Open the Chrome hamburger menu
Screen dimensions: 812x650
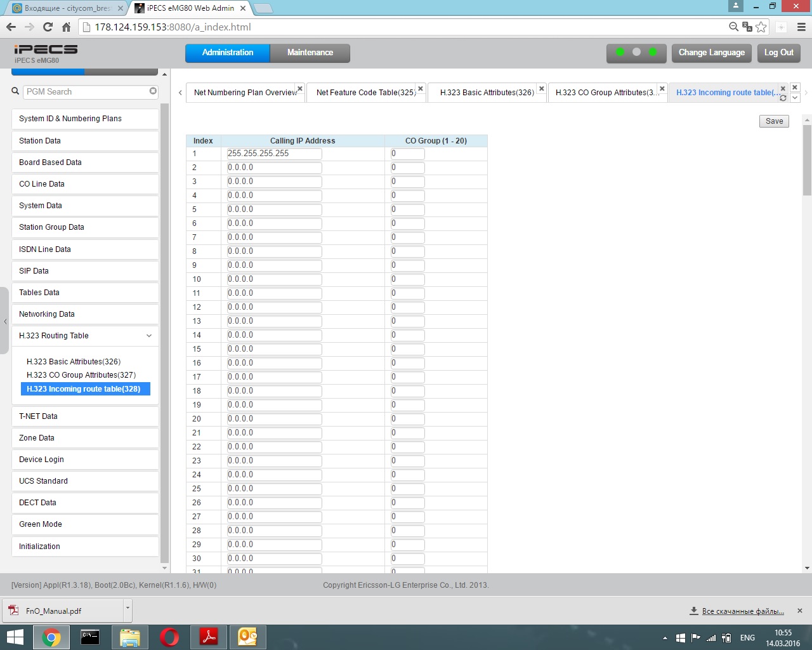pyautogui.click(x=801, y=27)
